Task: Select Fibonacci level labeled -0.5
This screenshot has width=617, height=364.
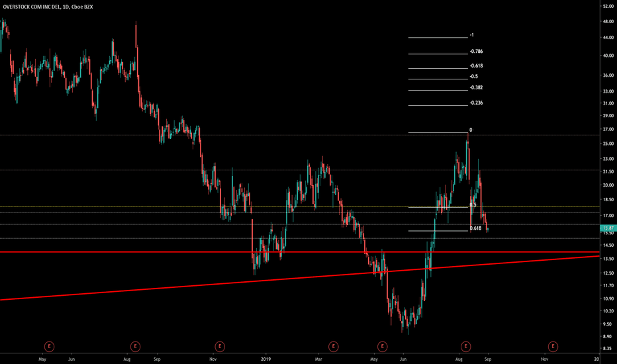Action: (x=474, y=77)
